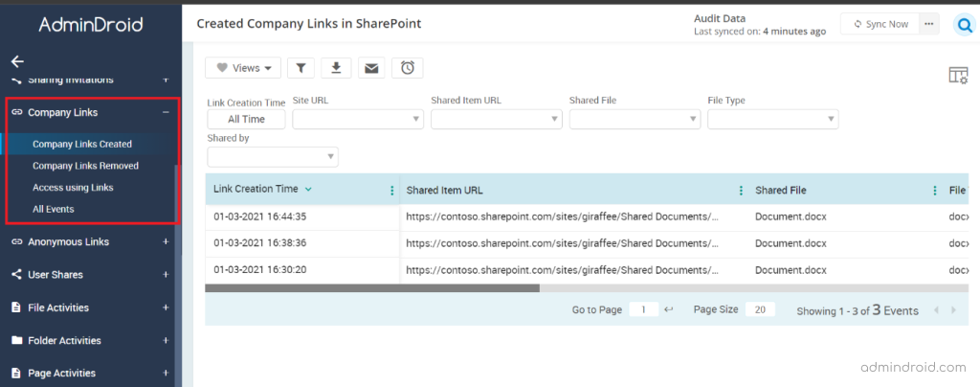The width and height of the screenshot is (980, 387).
Task: Open the Shared File column options menu
Action: (935, 191)
